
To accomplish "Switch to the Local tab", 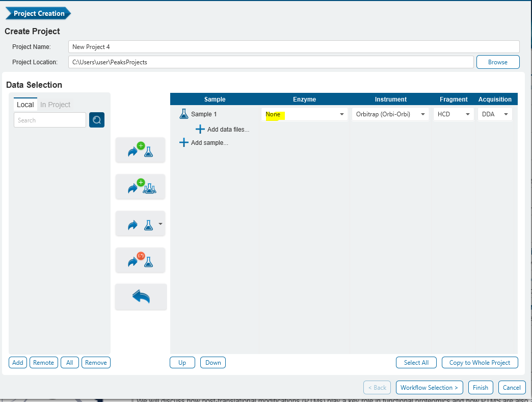I will 25,105.
